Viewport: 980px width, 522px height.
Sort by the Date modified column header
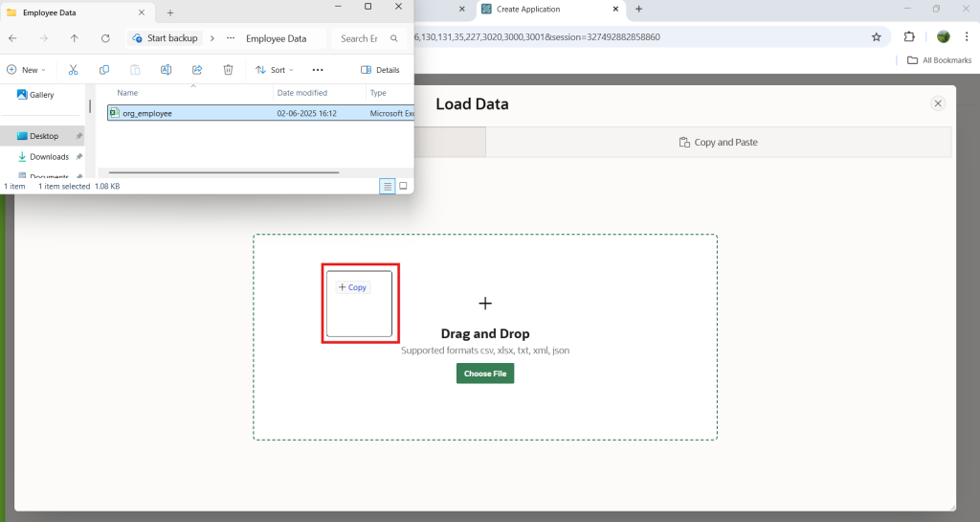(x=301, y=93)
